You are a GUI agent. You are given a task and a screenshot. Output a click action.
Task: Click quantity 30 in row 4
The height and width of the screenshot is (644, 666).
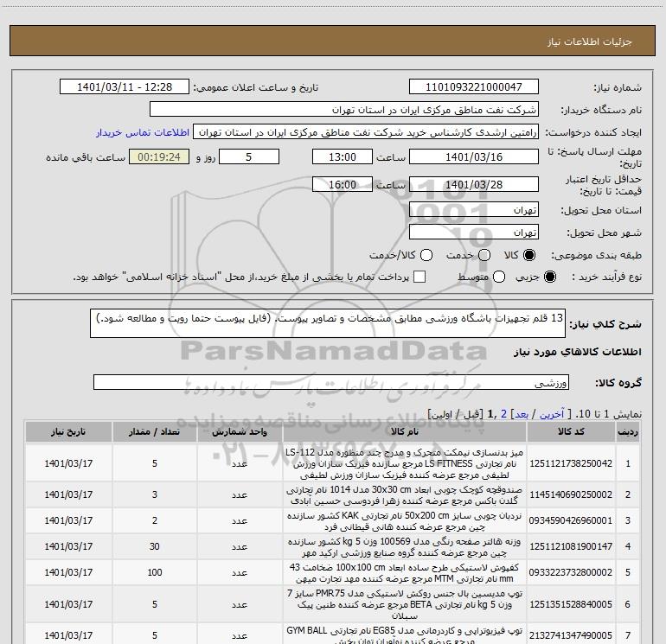[x=155, y=546]
